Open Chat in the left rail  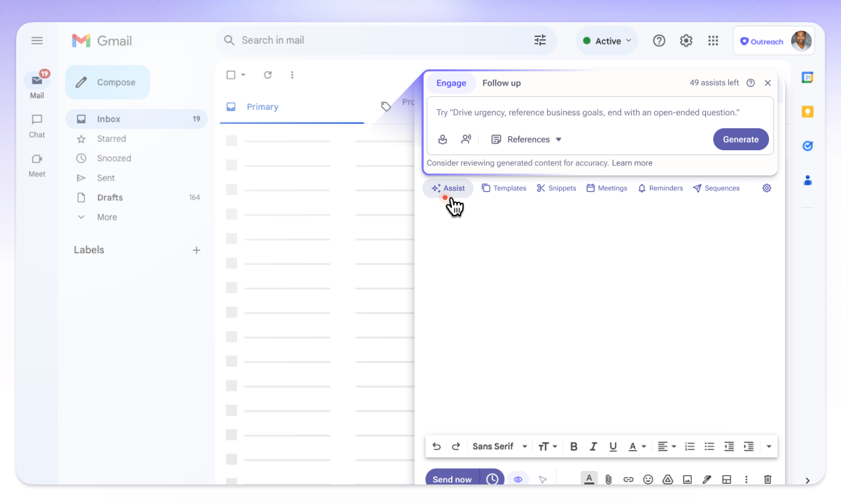click(37, 125)
